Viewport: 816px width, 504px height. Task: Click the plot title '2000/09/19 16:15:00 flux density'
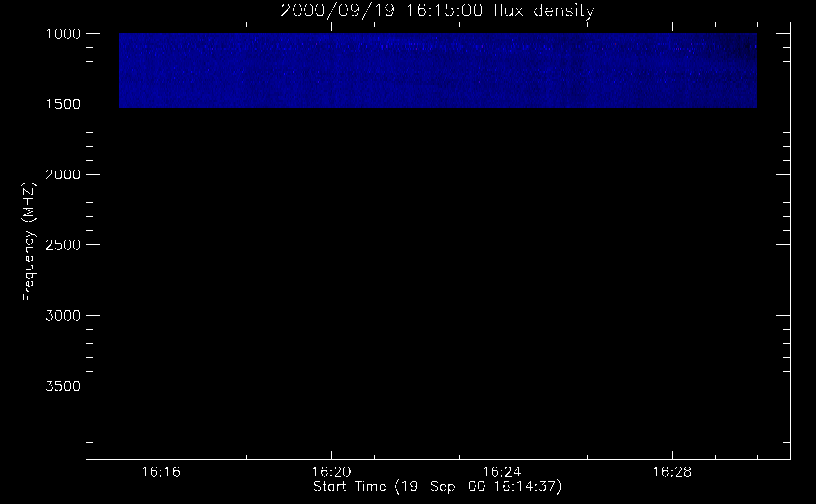click(437, 11)
